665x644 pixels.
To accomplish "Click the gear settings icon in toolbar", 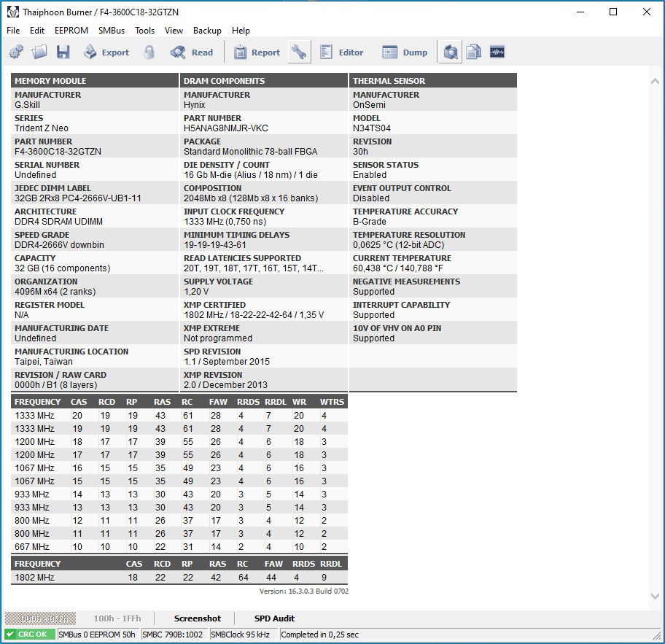I will click(x=16, y=53).
